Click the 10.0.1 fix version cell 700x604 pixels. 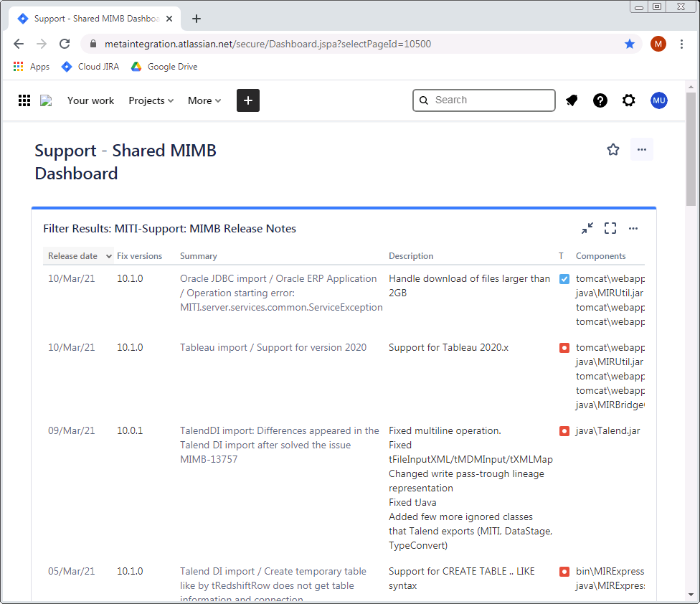point(130,430)
